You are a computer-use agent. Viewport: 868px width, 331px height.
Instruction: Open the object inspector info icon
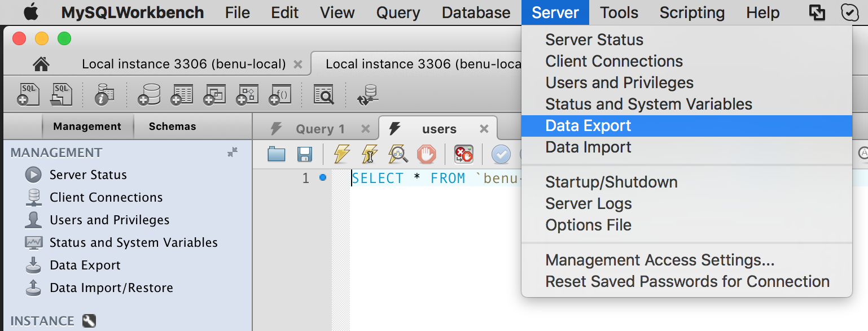pos(105,94)
